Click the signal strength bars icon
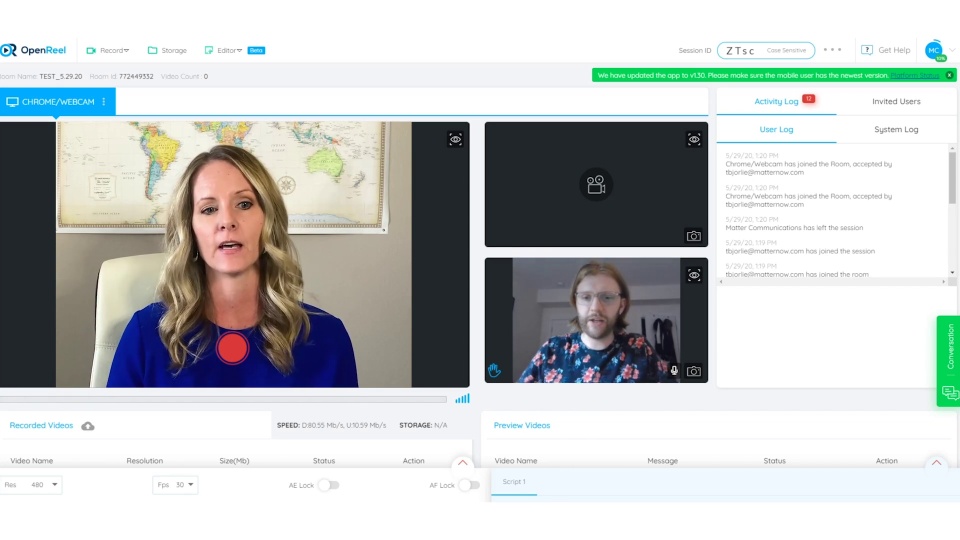Image resolution: width=960 pixels, height=540 pixels. (x=462, y=399)
